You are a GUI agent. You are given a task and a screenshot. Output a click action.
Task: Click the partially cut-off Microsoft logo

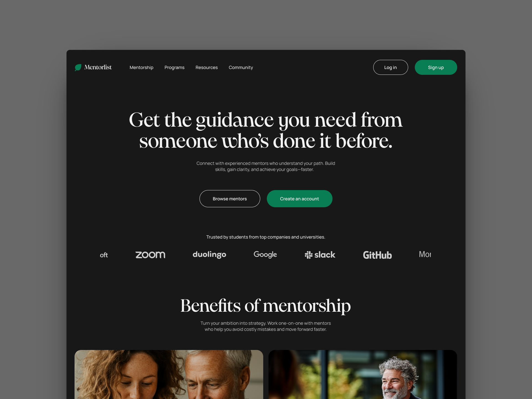click(104, 255)
